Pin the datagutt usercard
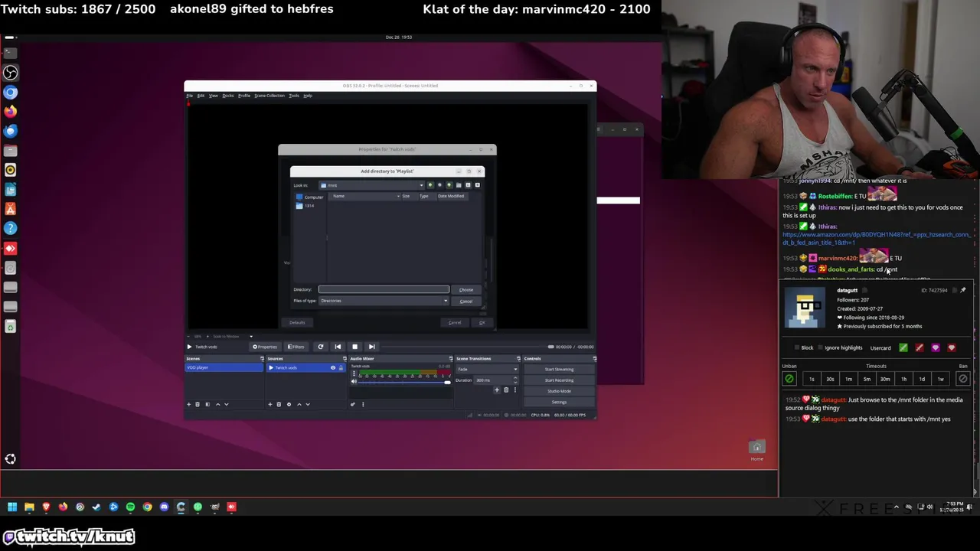980x551 pixels. point(963,290)
